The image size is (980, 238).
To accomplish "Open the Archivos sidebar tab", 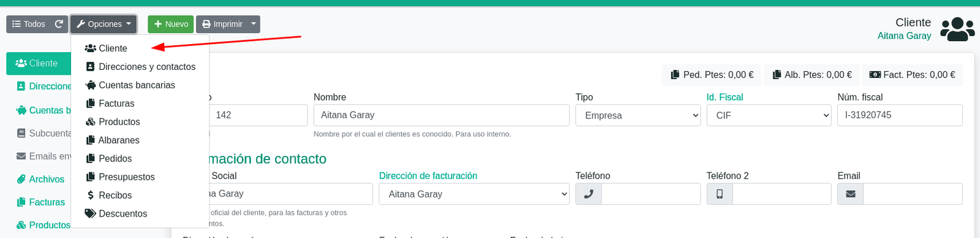I will pos(40,179).
